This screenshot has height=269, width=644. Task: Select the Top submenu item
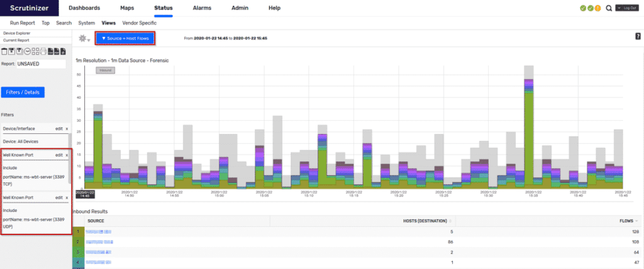(x=45, y=23)
